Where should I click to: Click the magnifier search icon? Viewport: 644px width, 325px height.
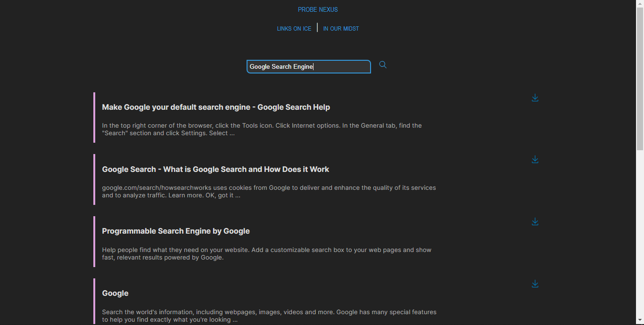383,65
